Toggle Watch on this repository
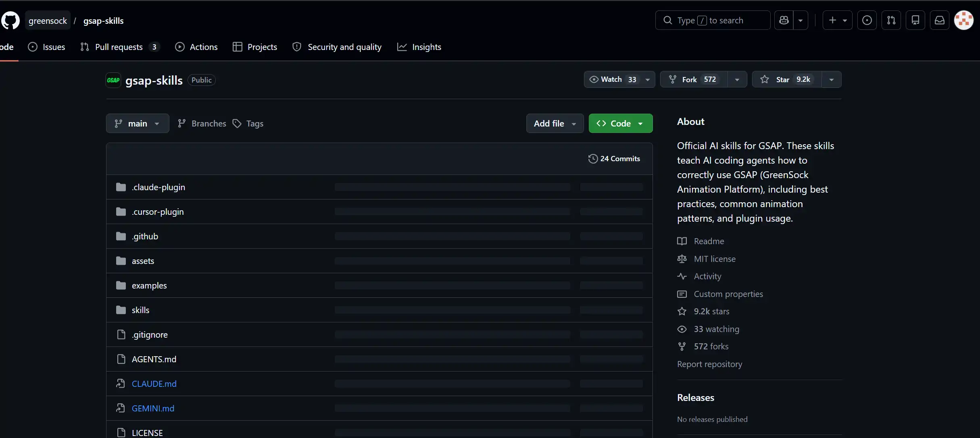980x438 pixels. 613,79
